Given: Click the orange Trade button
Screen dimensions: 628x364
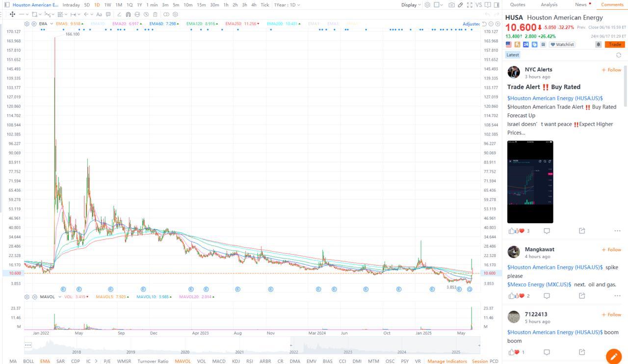Looking at the screenshot, I should click(x=614, y=44).
